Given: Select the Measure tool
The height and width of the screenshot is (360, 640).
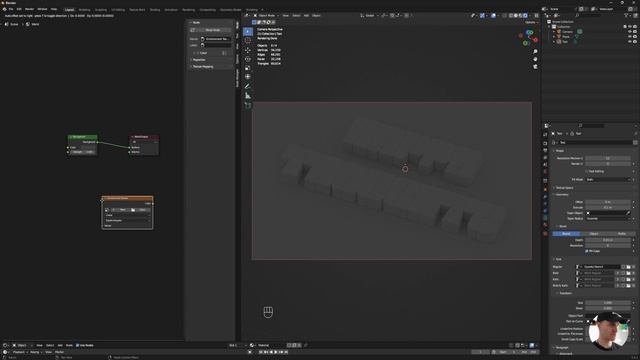Looking at the screenshot, I should click(248, 96).
